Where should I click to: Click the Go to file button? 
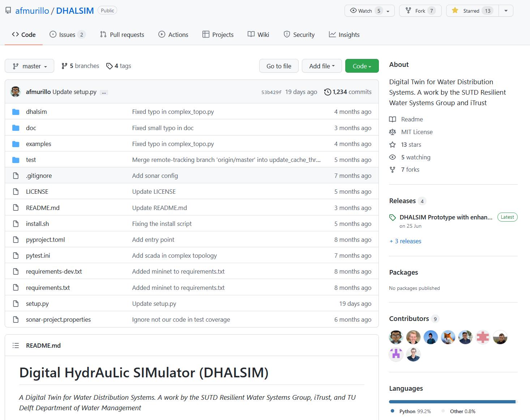tap(279, 66)
